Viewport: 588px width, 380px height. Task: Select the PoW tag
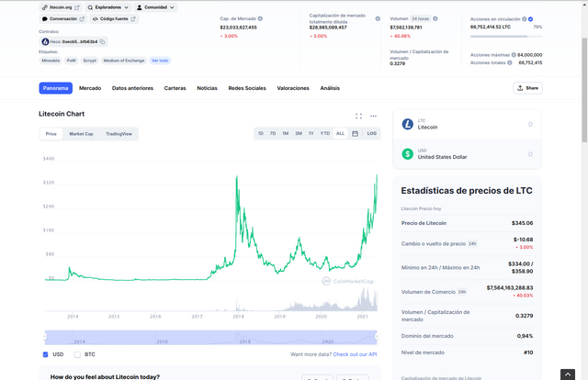pos(72,61)
